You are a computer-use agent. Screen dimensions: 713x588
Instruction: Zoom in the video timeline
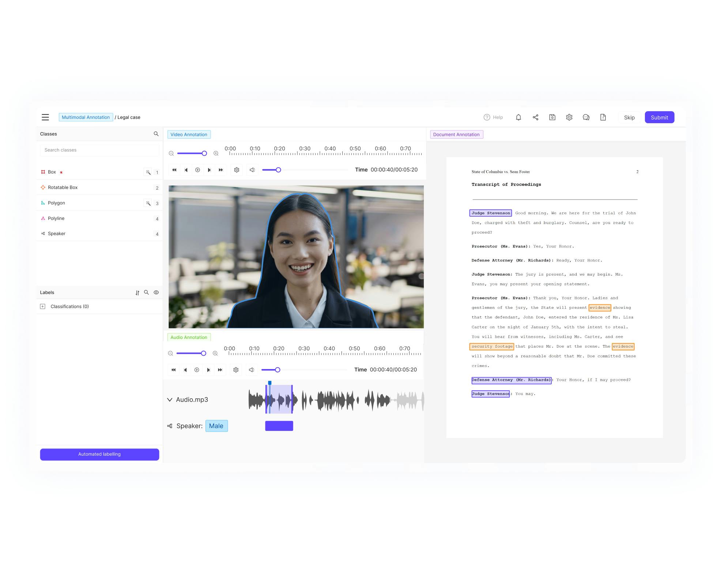216,153
